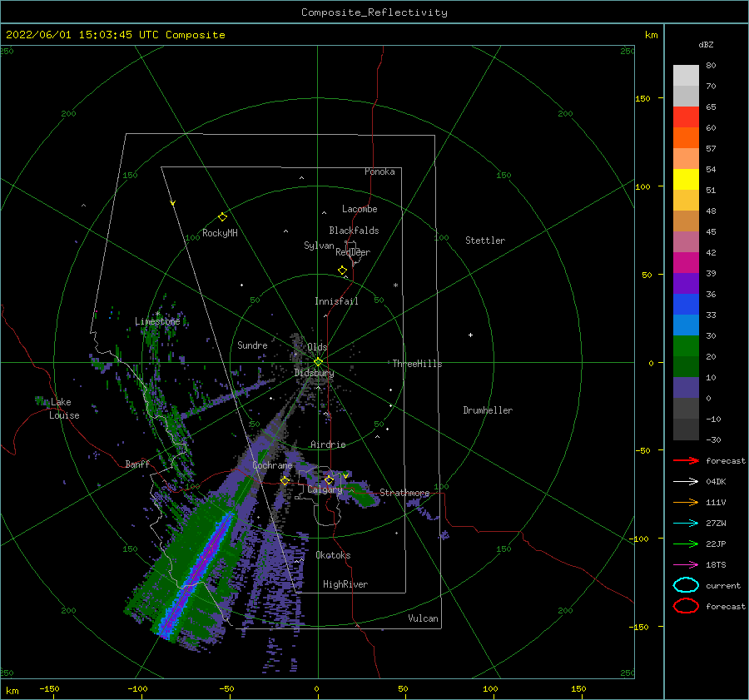Image resolution: width=749 pixels, height=700 pixels.
Task: Click the Blackfalds label
Action: pos(354,231)
